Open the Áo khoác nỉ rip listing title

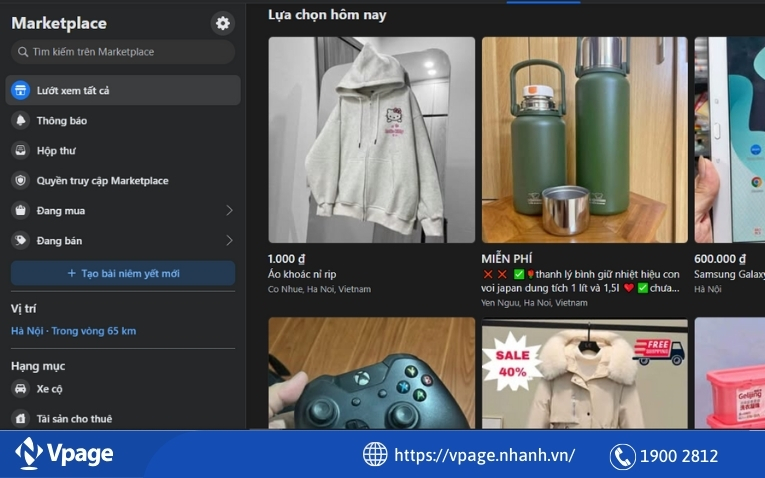[302, 274]
